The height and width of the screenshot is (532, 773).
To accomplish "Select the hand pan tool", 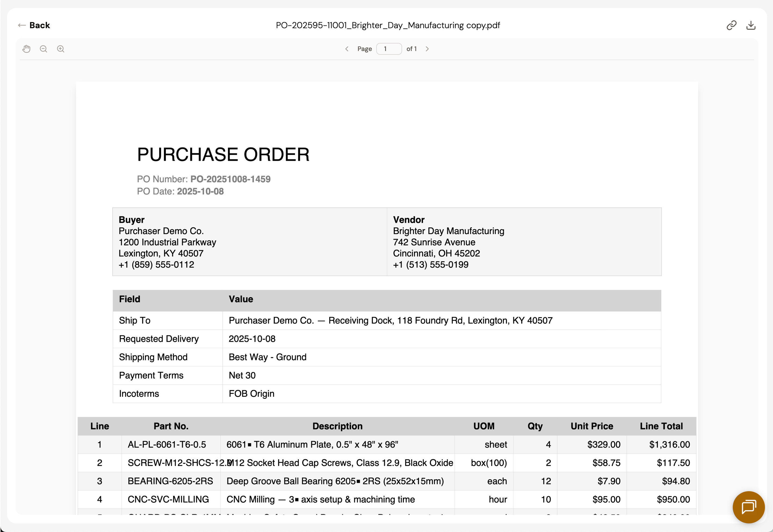I will tap(26, 49).
